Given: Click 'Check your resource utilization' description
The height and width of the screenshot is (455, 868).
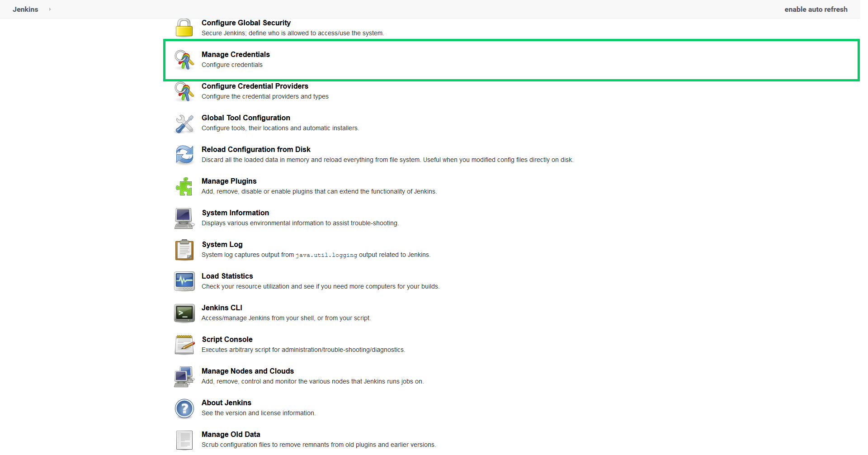Looking at the screenshot, I should pos(321,286).
